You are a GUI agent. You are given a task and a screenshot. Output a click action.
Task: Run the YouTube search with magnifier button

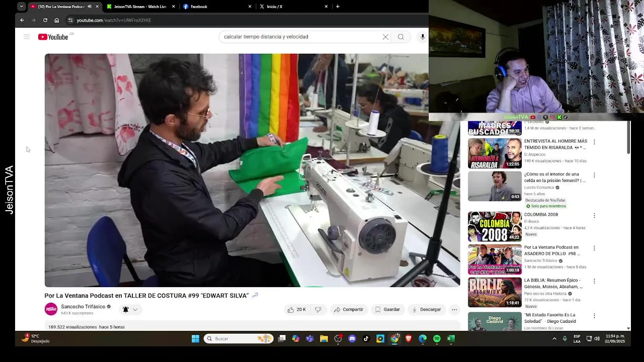[401, 37]
